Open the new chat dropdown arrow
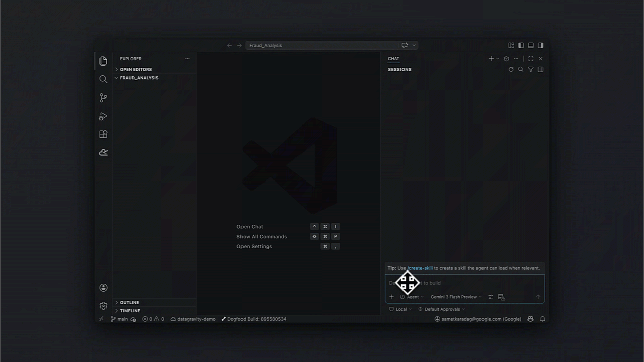The image size is (644, 362). tap(498, 59)
